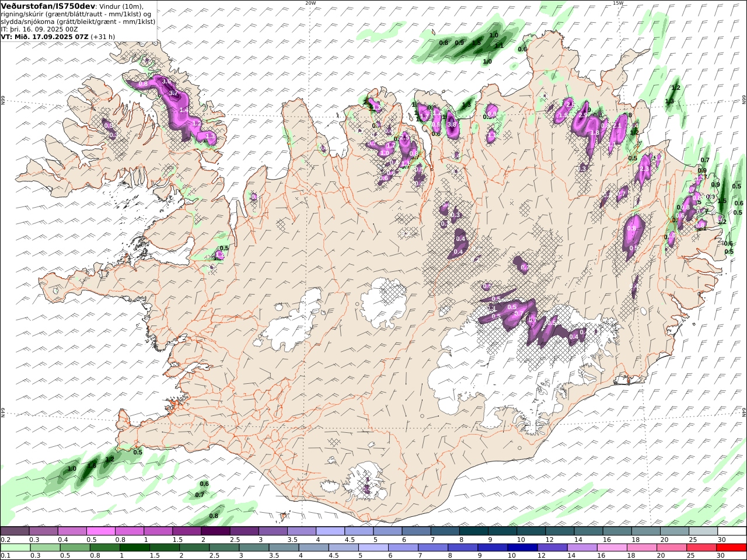Click the bright pink 0.5 swatch in snow scale
747x560 pixels.
click(100, 531)
